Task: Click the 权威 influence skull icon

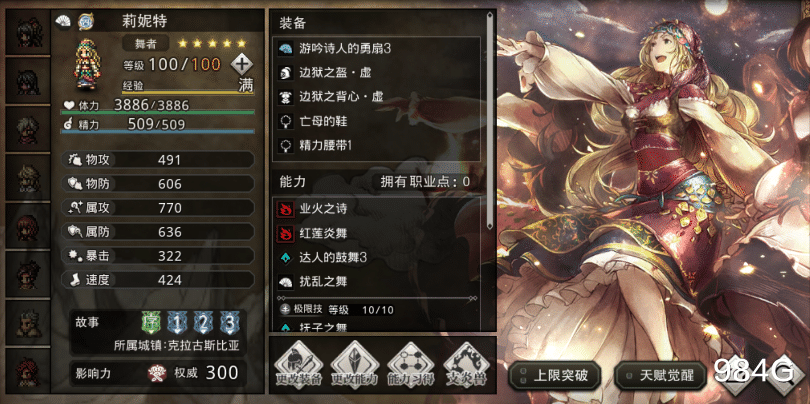Action: [x=154, y=372]
